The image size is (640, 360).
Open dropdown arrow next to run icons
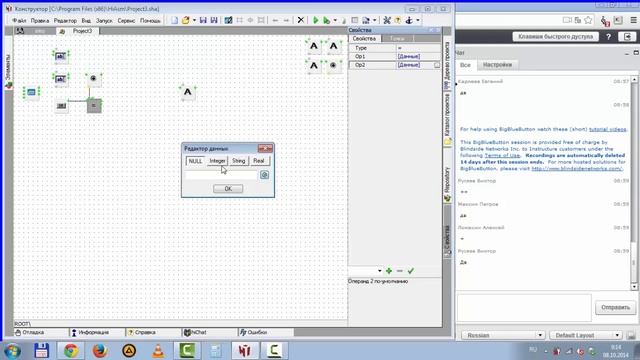pyautogui.click(x=335, y=20)
